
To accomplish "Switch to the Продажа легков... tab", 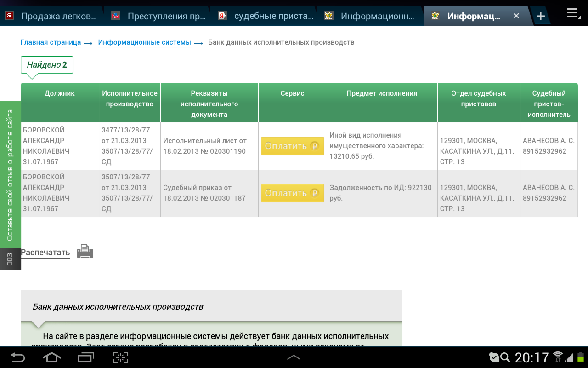I will coord(53,16).
